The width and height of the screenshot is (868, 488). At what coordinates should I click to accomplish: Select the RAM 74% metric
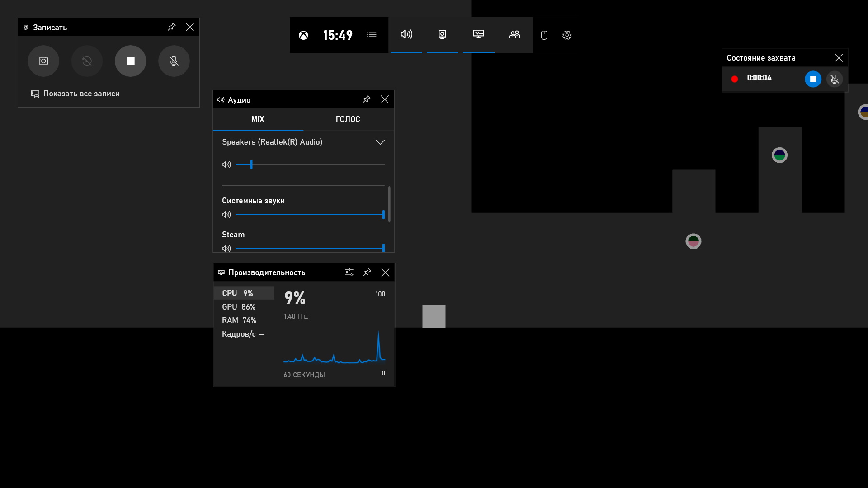pyautogui.click(x=244, y=320)
